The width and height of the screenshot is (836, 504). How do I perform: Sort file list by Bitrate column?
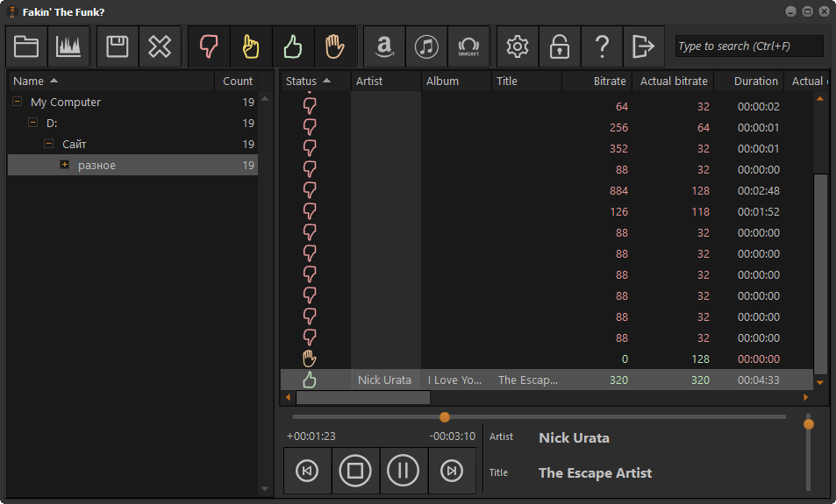597,81
